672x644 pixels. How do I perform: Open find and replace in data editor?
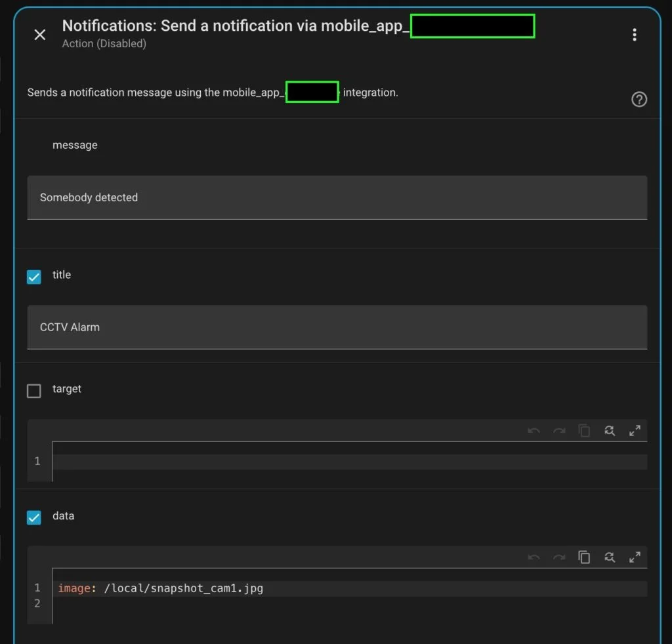coord(610,557)
